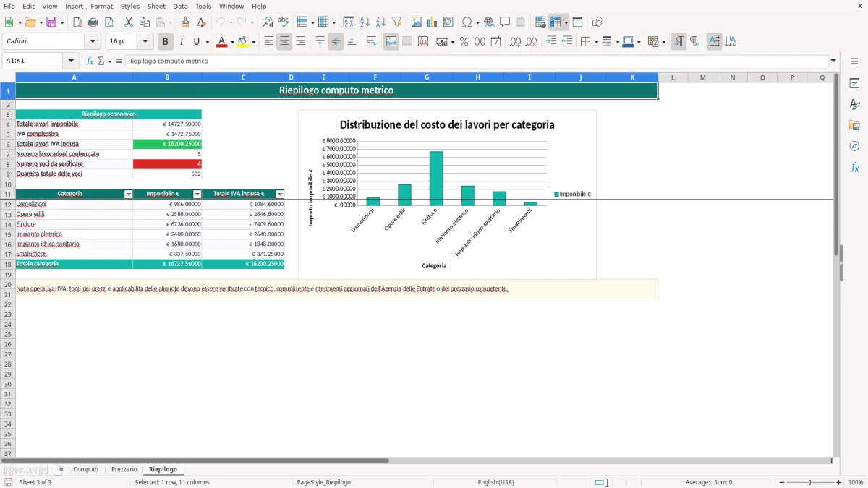Click the Insert Comment icon

[505, 22]
